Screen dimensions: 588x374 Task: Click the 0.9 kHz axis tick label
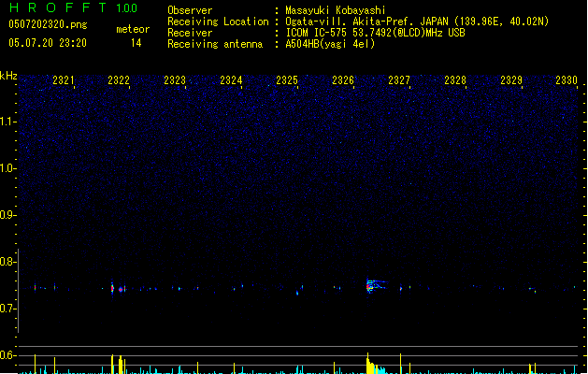(7, 215)
